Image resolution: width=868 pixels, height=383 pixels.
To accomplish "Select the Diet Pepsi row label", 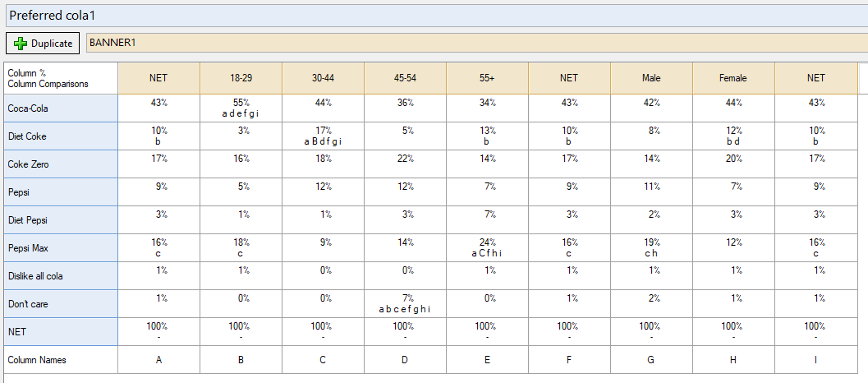I will (x=61, y=220).
